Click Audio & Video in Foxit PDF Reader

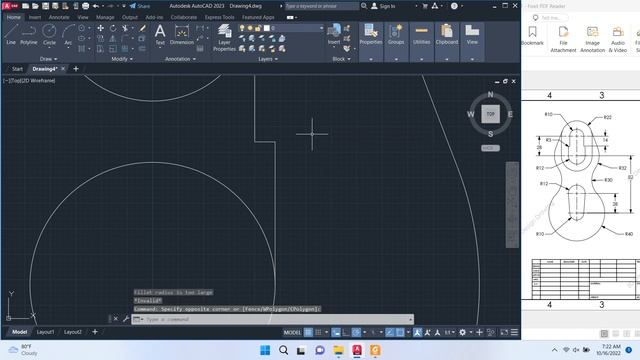coord(618,39)
